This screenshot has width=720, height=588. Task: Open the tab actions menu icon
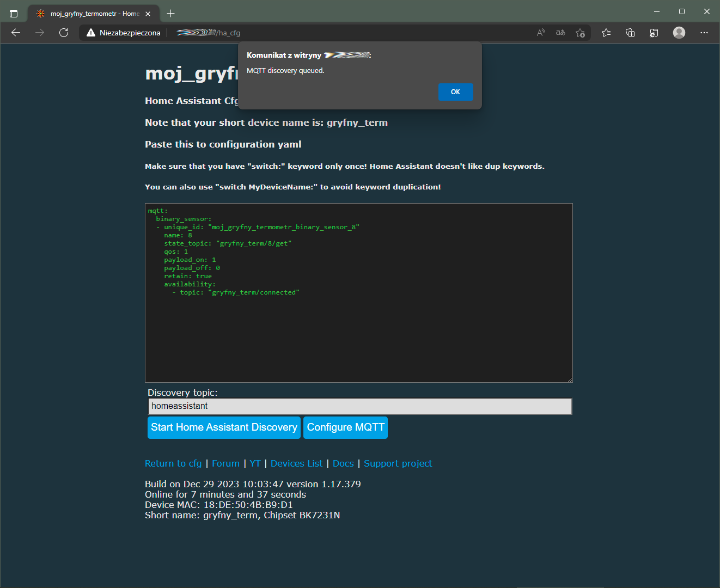coord(14,13)
